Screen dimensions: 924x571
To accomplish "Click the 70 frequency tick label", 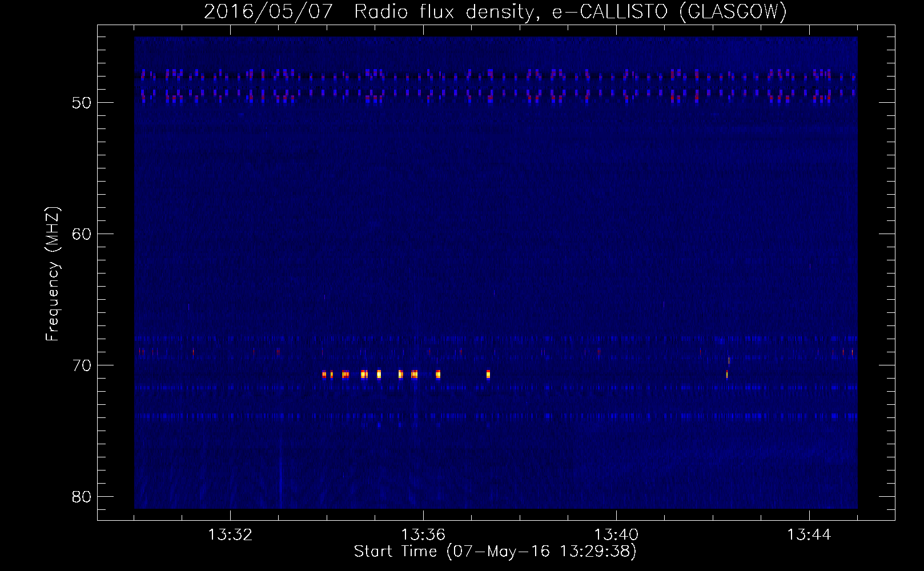I will [x=82, y=365].
